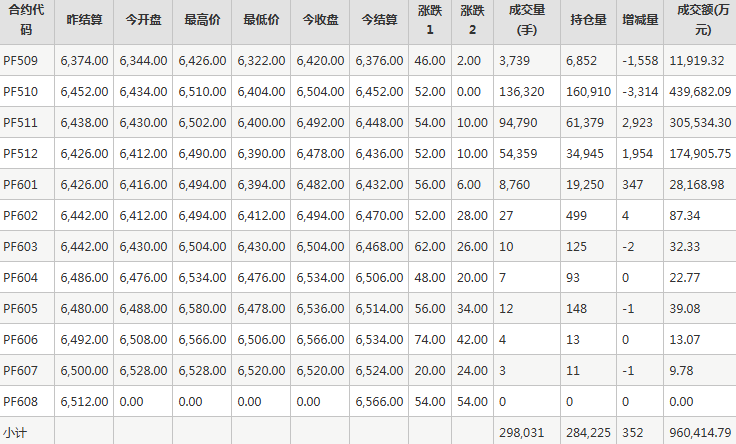Select the PF608 contract row label
The image size is (736, 444).
(x=21, y=401)
